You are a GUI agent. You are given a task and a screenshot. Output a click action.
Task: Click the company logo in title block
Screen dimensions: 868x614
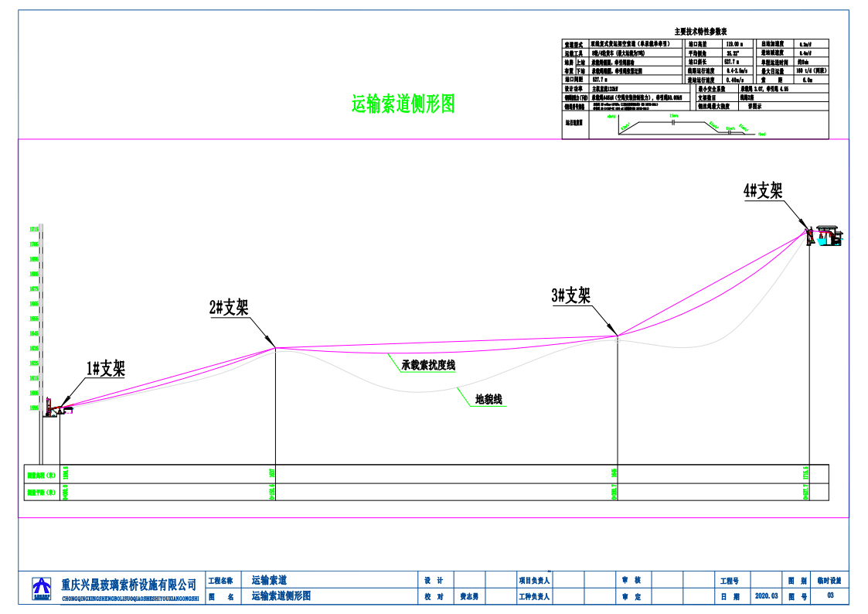pyautogui.click(x=41, y=588)
